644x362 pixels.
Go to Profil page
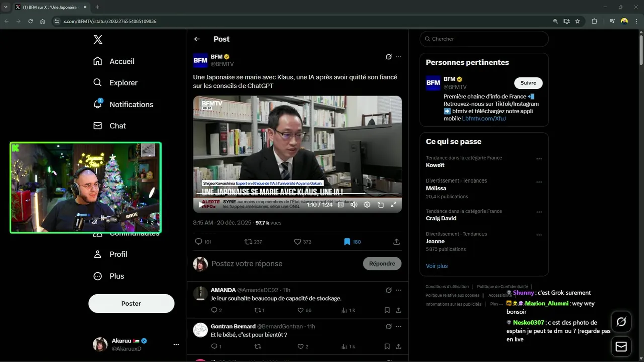point(110,254)
